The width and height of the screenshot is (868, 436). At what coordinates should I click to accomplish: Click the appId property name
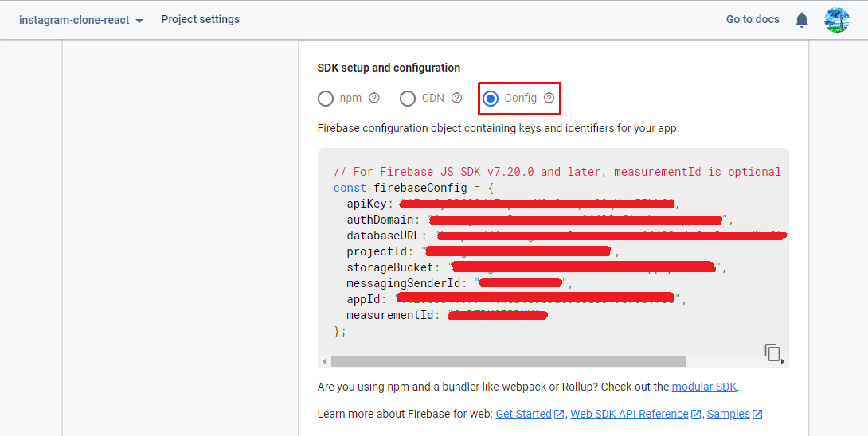(363, 299)
